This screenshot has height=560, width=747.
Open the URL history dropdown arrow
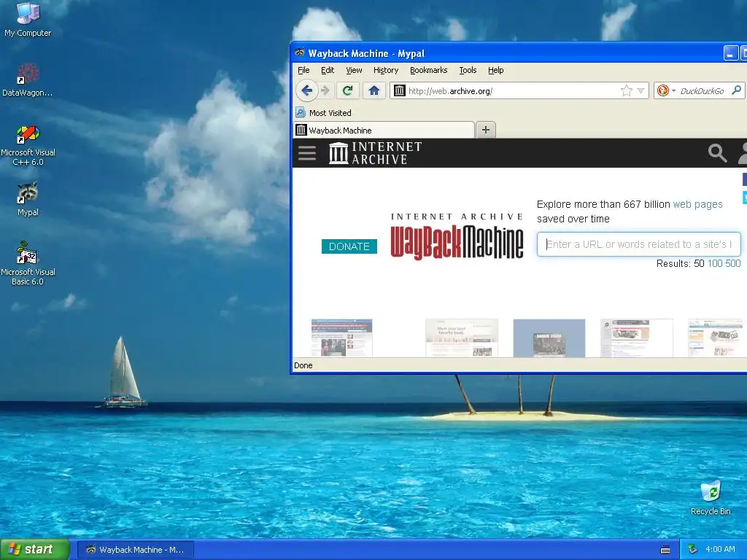[x=640, y=90]
